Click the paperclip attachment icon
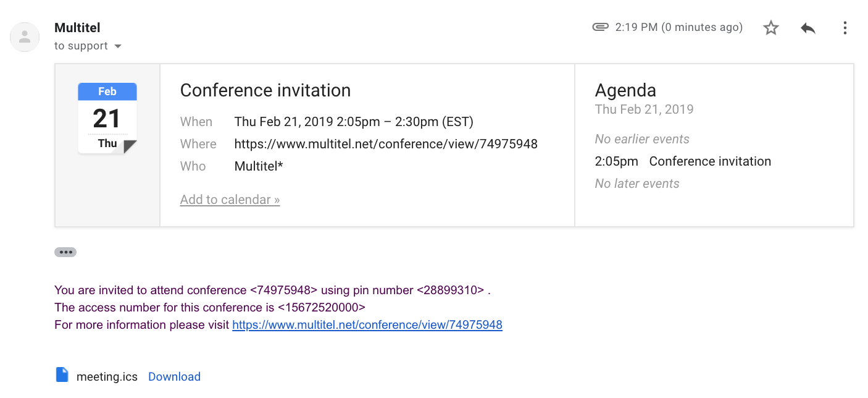The height and width of the screenshot is (398, 868). pyautogui.click(x=600, y=27)
